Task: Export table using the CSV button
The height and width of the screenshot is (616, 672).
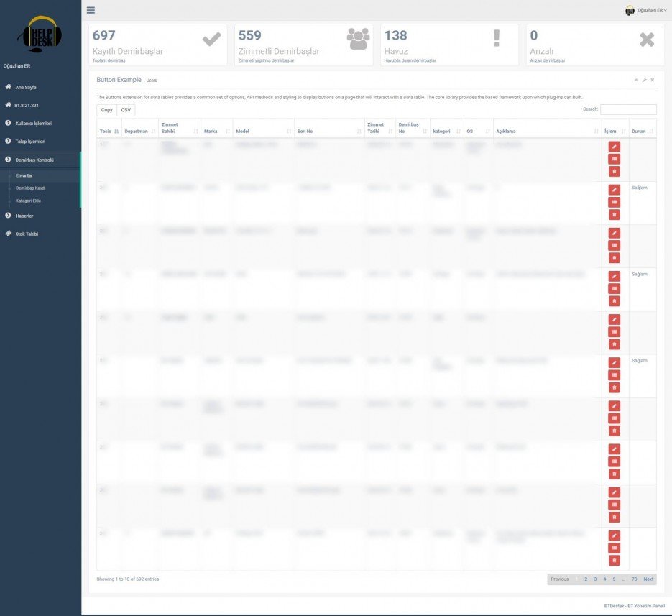Action: pos(126,110)
